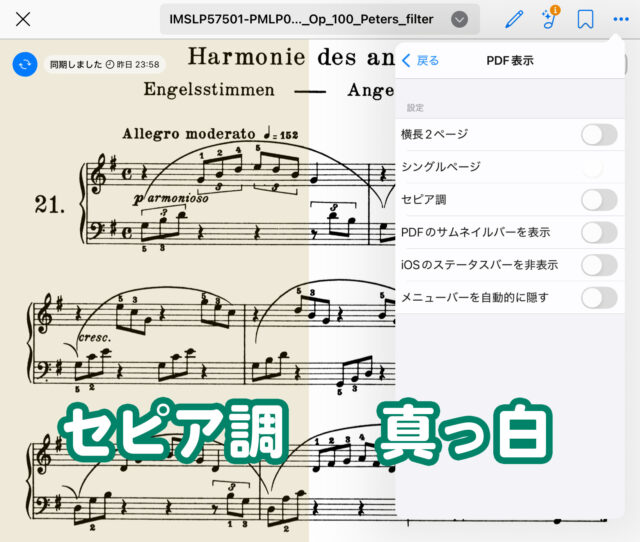Open the sparkle music note feature

[550, 18]
